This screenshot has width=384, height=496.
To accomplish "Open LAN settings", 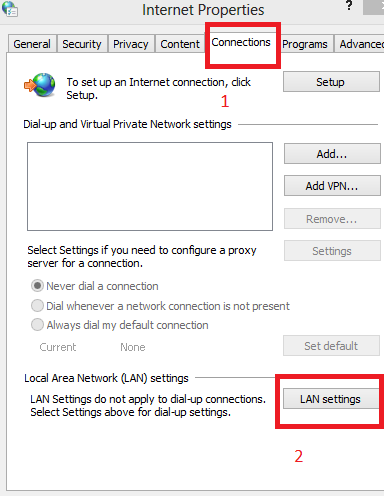I will [x=331, y=399].
